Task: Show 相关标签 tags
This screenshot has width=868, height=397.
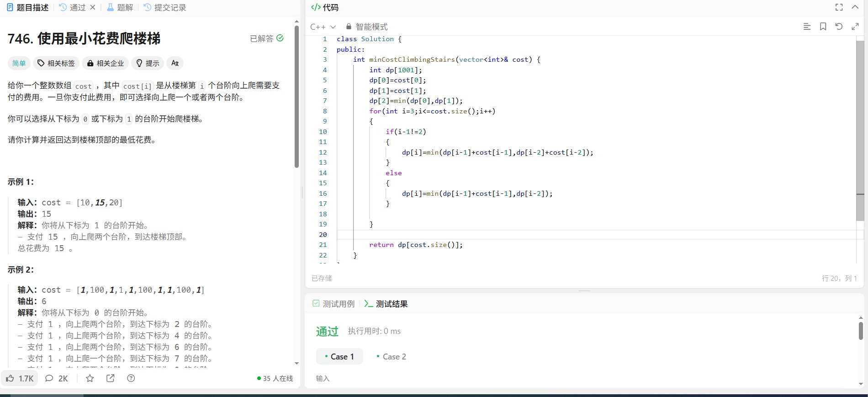Action: click(x=56, y=63)
